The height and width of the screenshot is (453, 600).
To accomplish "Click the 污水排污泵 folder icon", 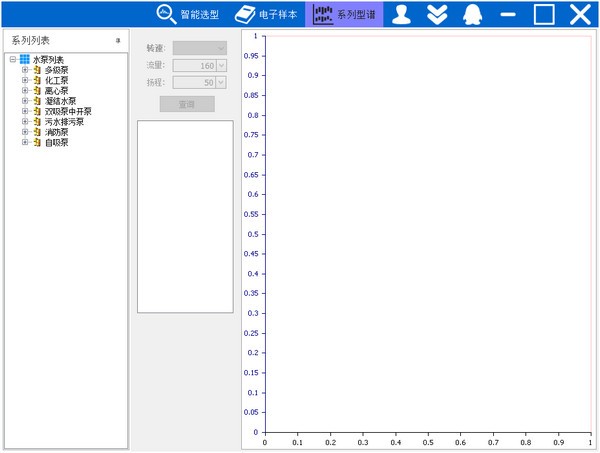I will (36, 122).
